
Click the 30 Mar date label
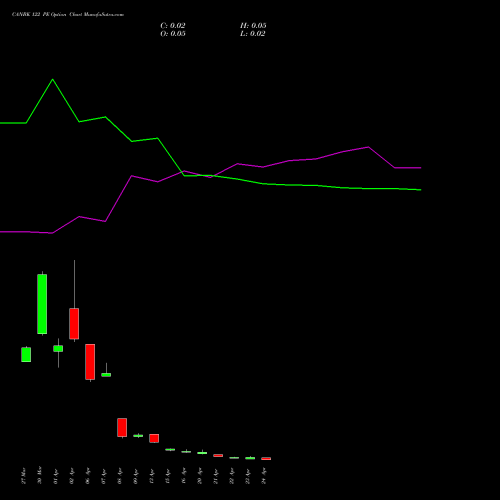(x=40, y=476)
